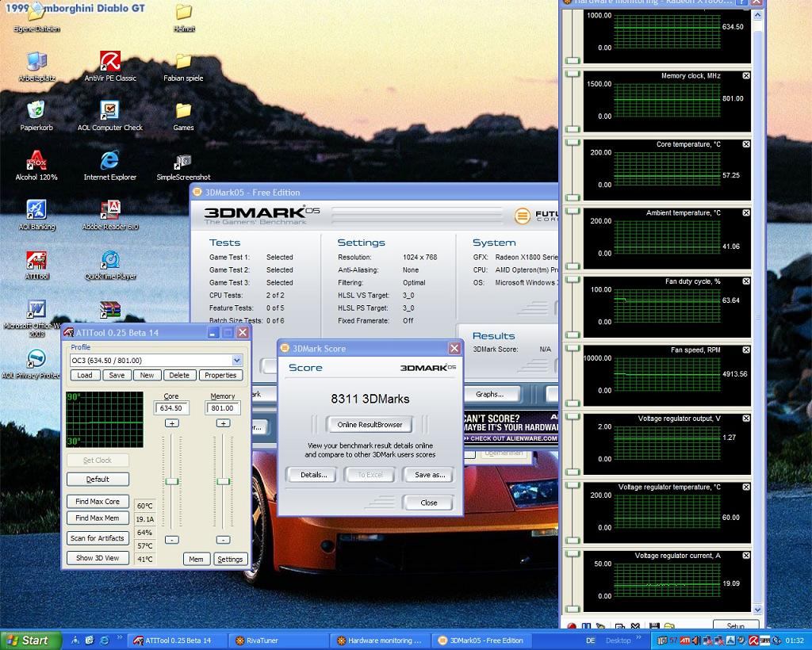Image resolution: width=812 pixels, height=650 pixels.
Task: Open the Games folder on desktop
Action: pos(183,116)
